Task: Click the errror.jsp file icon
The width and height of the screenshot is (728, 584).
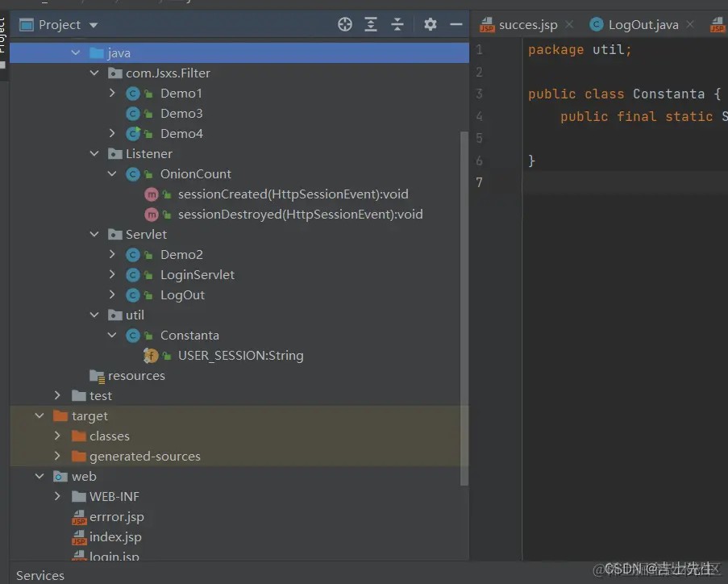Action: click(x=79, y=517)
